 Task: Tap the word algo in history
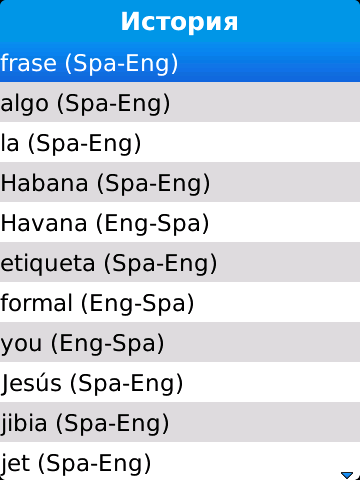tap(25, 105)
